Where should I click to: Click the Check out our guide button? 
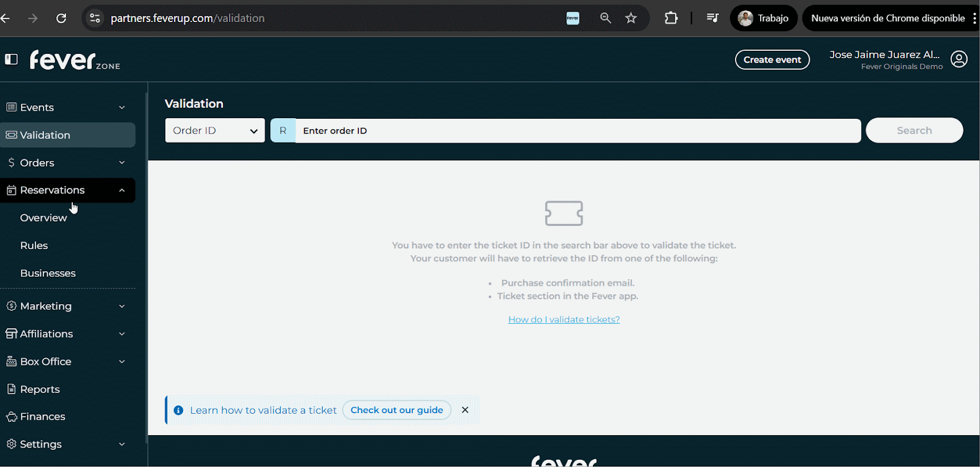(x=397, y=410)
